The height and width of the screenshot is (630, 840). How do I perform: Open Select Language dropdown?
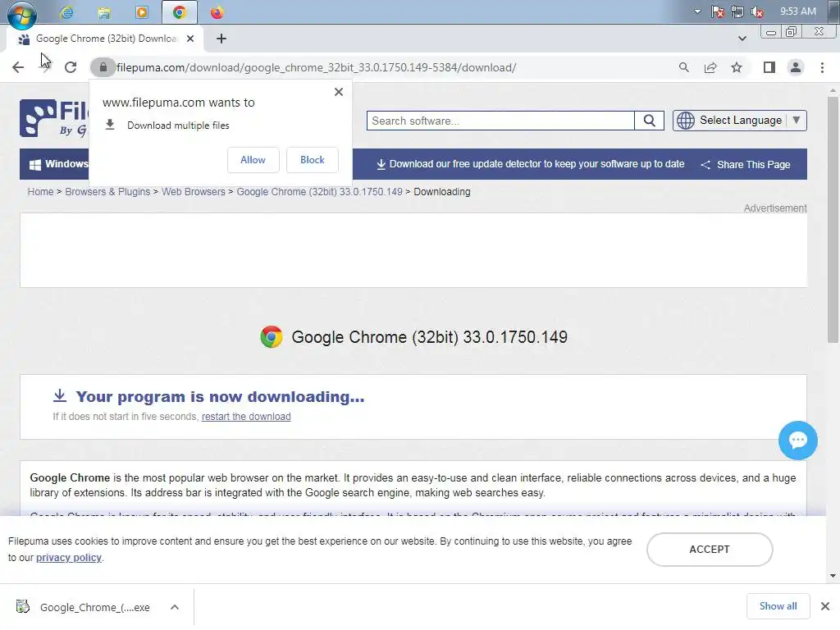pos(740,121)
